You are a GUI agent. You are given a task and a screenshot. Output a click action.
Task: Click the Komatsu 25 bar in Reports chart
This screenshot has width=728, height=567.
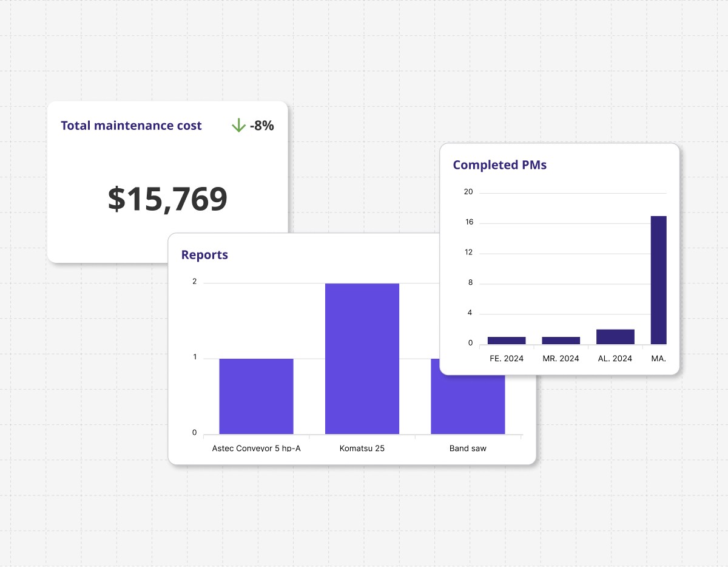(x=362, y=358)
